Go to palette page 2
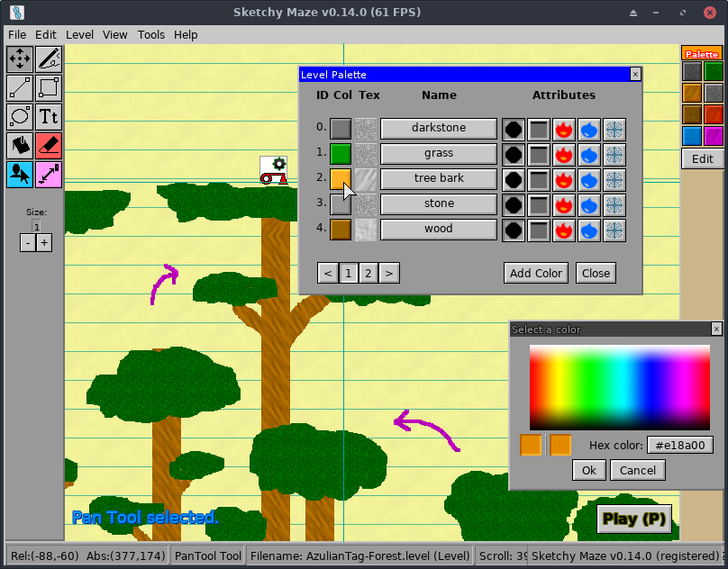This screenshot has height=569, width=728. coord(369,273)
